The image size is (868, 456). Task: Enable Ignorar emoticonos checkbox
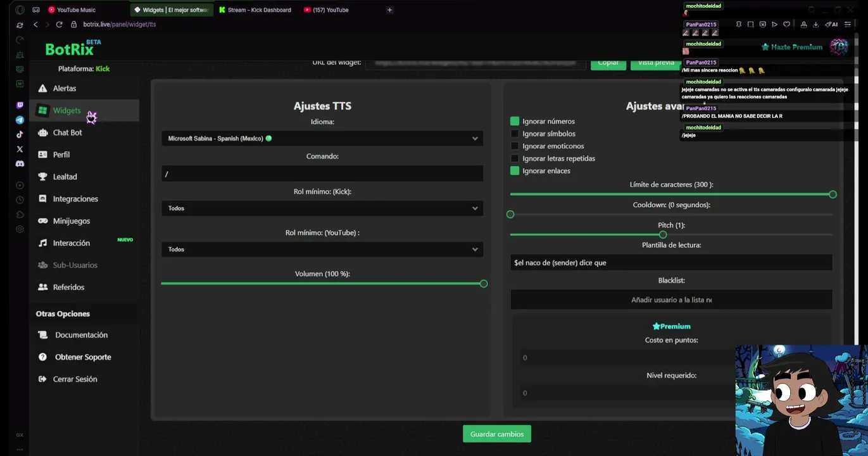pyautogui.click(x=515, y=146)
